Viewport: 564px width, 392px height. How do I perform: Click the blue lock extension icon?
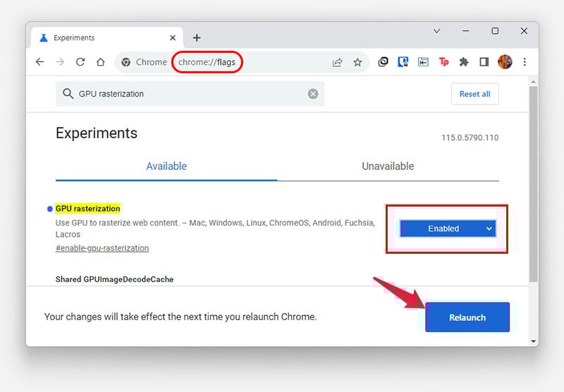pos(403,62)
